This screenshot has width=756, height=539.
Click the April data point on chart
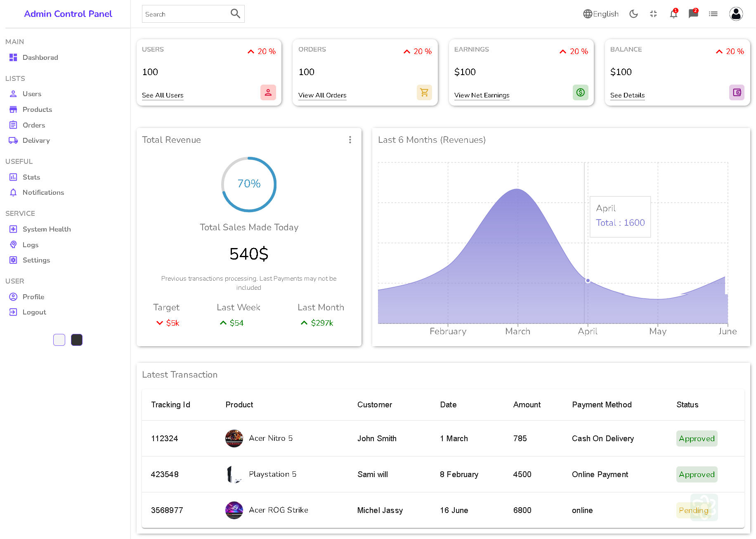[x=588, y=281]
